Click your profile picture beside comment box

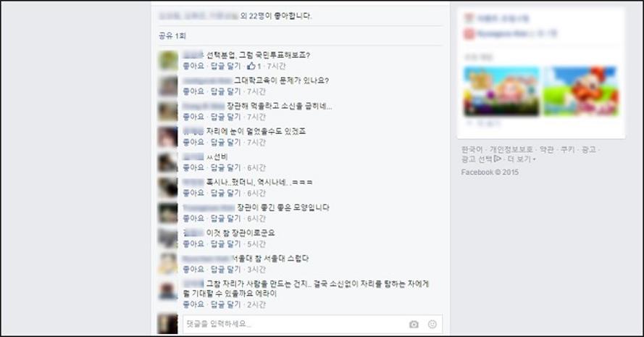tap(168, 324)
